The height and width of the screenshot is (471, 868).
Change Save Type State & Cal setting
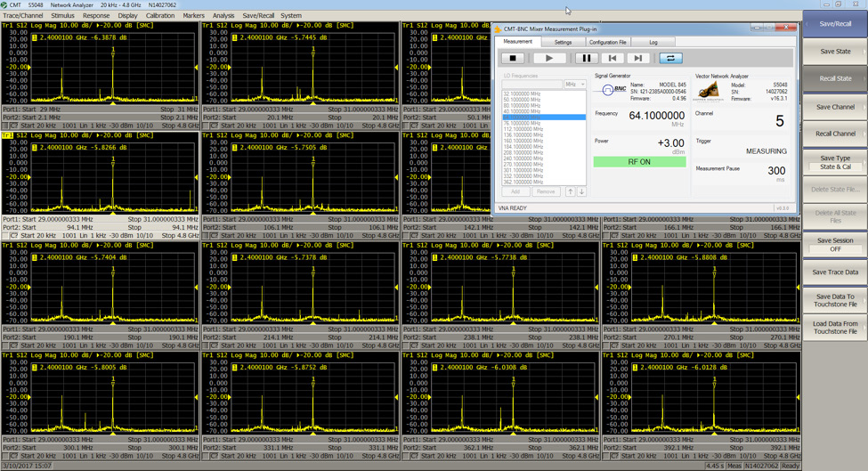tap(835, 162)
